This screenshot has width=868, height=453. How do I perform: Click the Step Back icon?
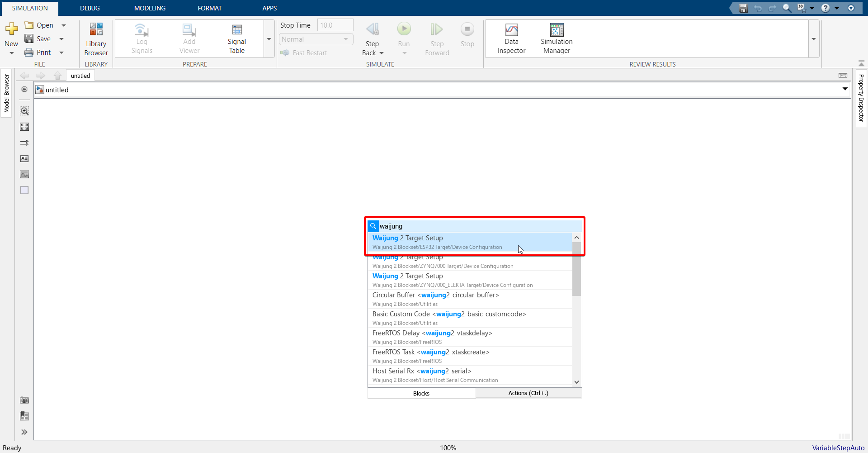click(x=373, y=30)
